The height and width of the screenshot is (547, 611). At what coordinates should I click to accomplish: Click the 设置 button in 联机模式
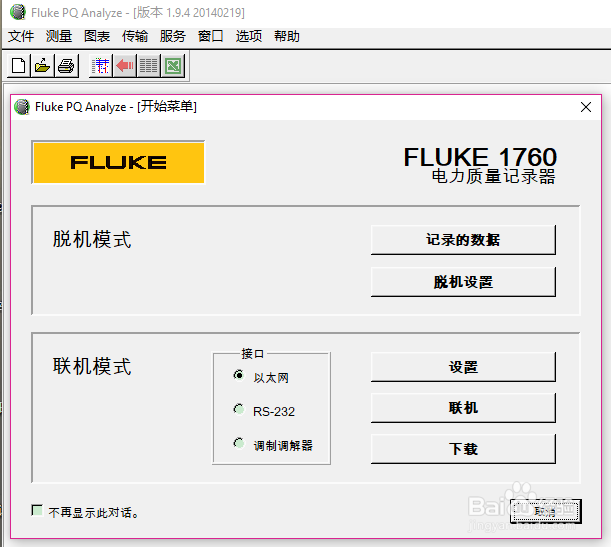coord(463,367)
